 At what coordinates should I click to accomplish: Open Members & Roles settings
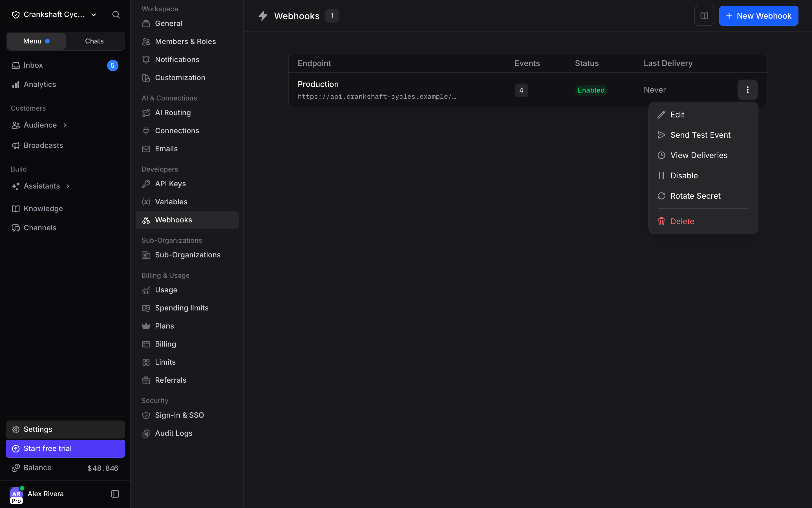click(187, 42)
